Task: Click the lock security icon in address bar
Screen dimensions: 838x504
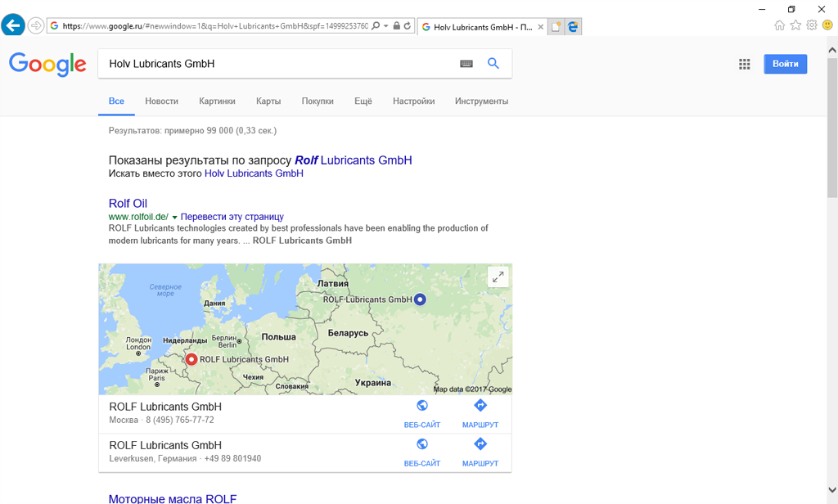Action: (x=397, y=25)
